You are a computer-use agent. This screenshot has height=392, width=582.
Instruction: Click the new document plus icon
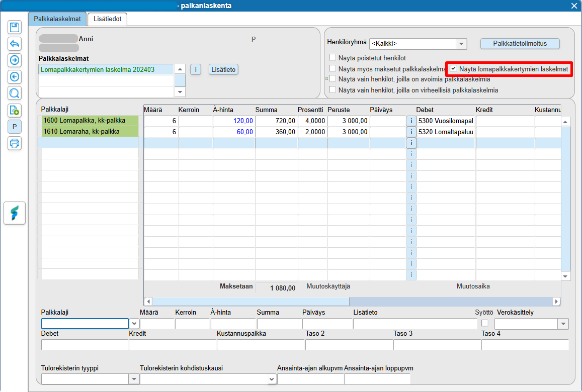[x=15, y=110]
